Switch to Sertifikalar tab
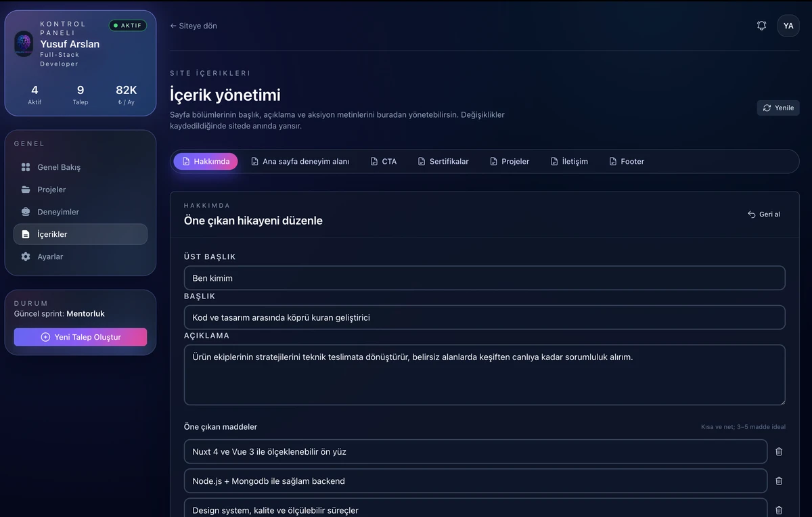 click(443, 162)
